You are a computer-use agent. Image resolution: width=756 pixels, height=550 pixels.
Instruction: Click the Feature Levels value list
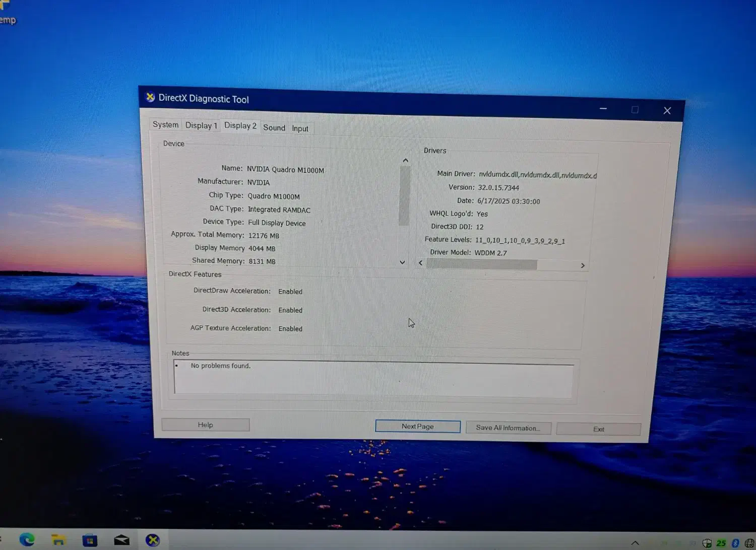520,241
